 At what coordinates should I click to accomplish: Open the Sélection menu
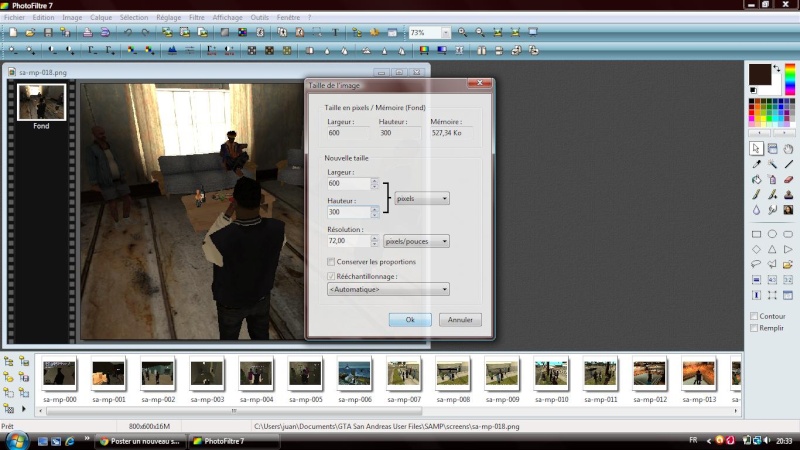tap(134, 17)
